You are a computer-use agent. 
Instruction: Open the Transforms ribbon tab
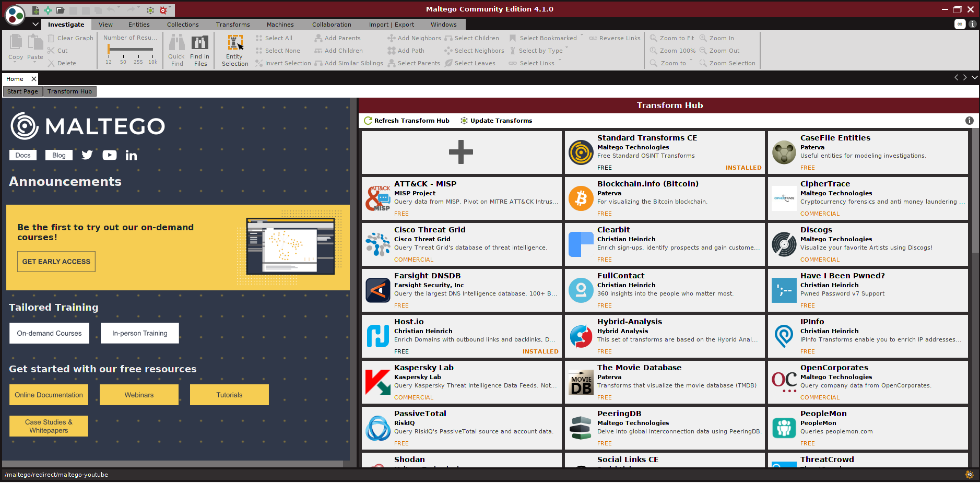tap(233, 25)
